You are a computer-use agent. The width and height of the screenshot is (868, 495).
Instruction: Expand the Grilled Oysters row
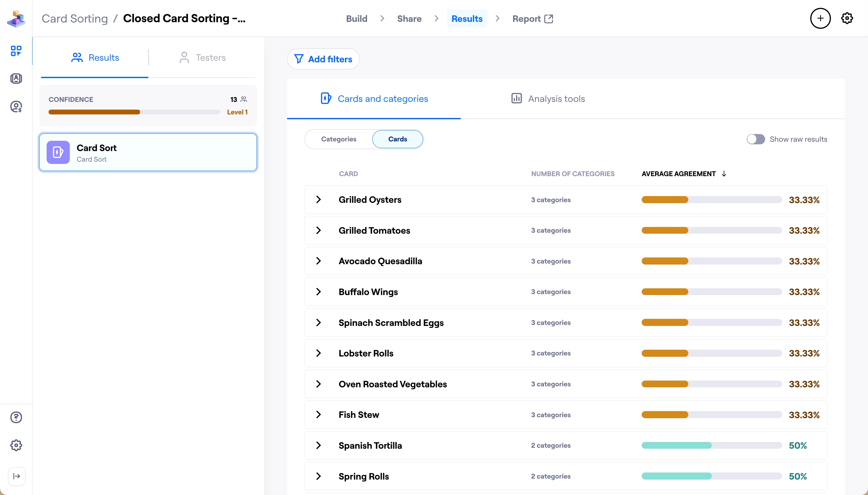pyautogui.click(x=319, y=200)
